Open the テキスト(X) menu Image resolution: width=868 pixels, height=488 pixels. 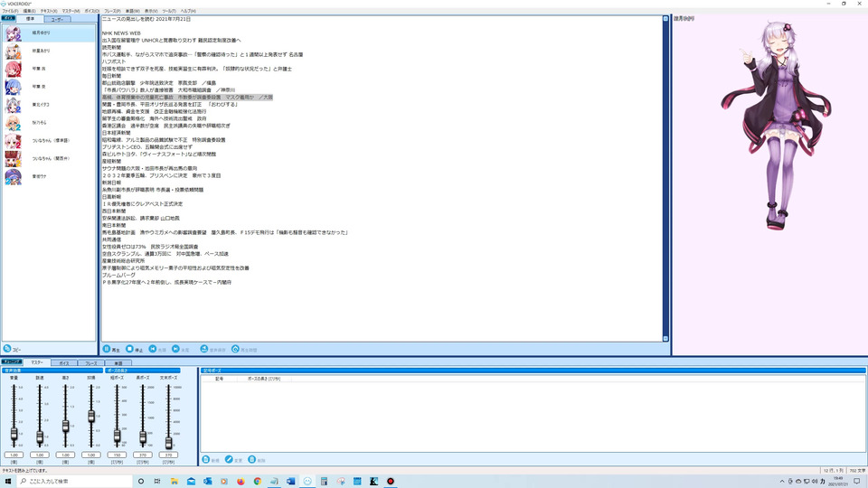[49, 11]
